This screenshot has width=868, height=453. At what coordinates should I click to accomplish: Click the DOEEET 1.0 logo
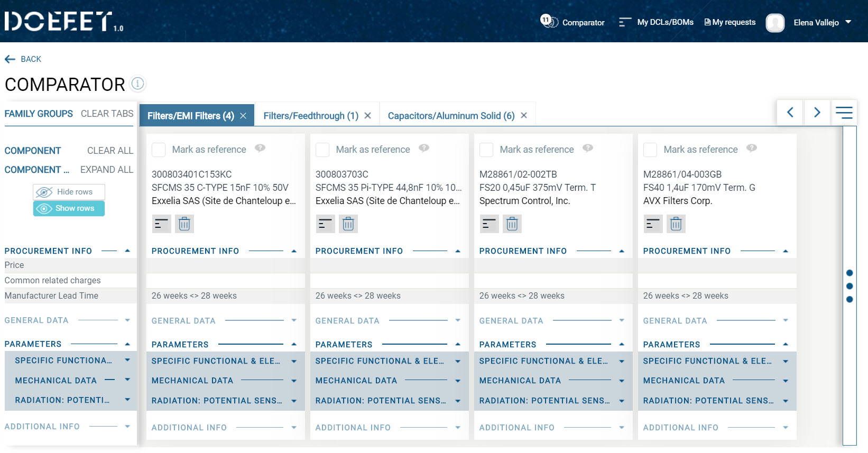point(64,22)
